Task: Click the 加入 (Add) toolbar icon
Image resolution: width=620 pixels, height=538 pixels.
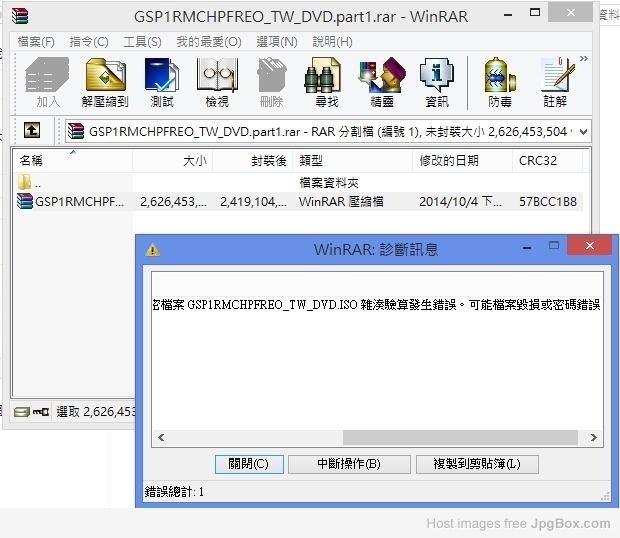Action: [48, 82]
